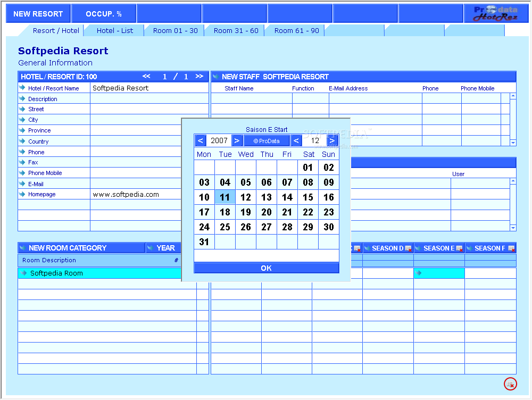Go to next hotel record arrows

(199, 77)
